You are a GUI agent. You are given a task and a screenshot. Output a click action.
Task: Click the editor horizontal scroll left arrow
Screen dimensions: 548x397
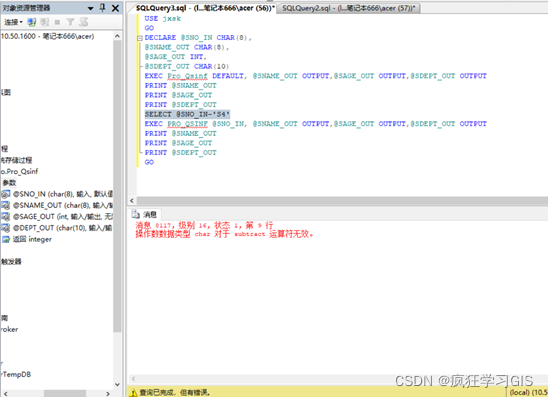click(132, 201)
